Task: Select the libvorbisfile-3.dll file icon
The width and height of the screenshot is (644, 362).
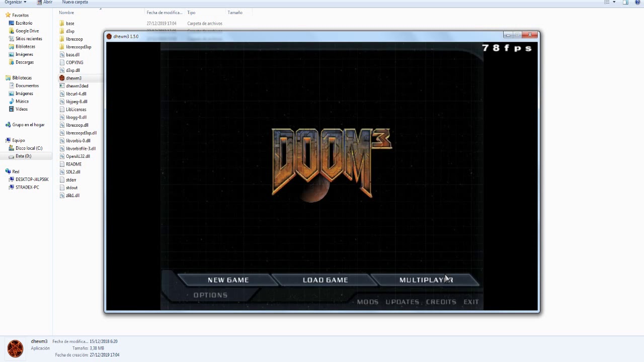Action: click(x=62, y=148)
